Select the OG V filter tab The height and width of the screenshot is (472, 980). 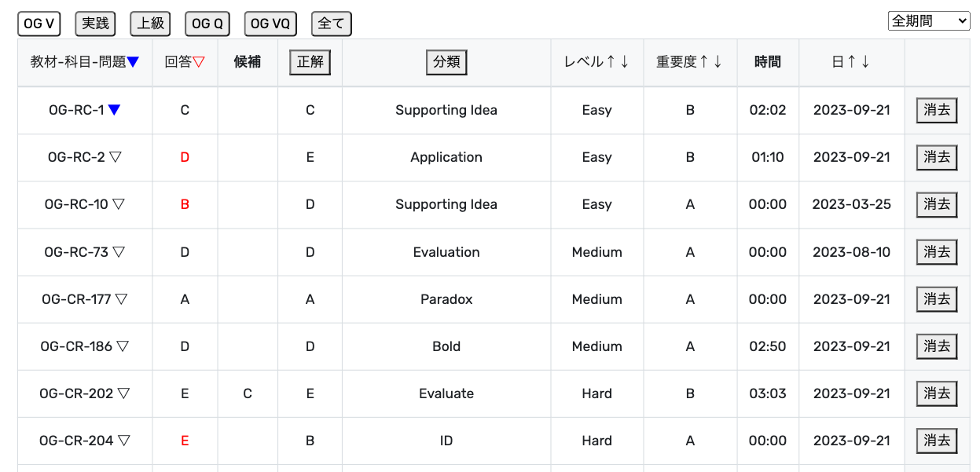[x=39, y=24]
